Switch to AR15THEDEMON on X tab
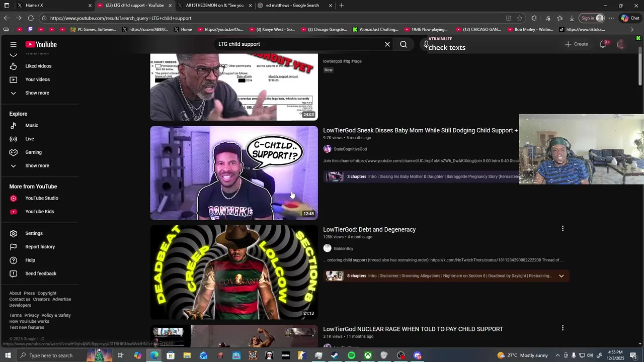This screenshot has height=362, width=644. pos(214,6)
